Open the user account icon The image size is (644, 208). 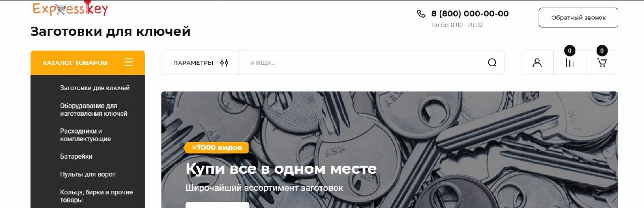tap(537, 63)
